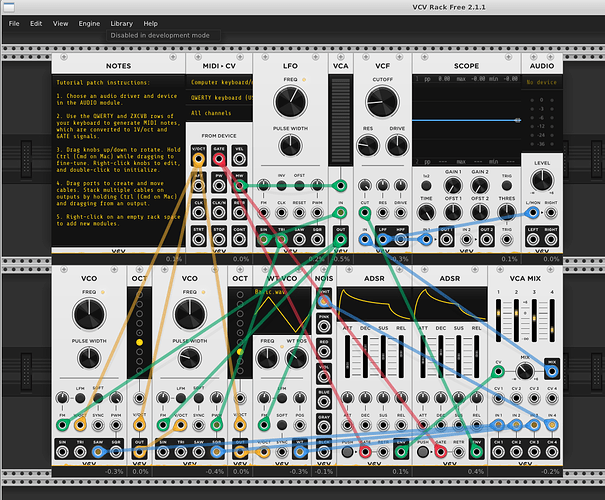Click the WT VCO POS input port

click(299, 425)
